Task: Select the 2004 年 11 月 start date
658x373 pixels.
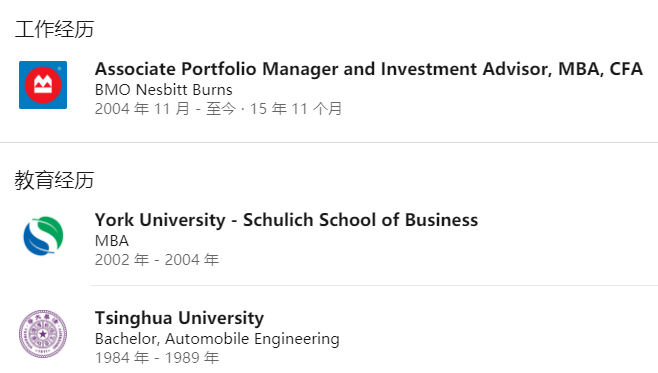Action: [x=142, y=109]
